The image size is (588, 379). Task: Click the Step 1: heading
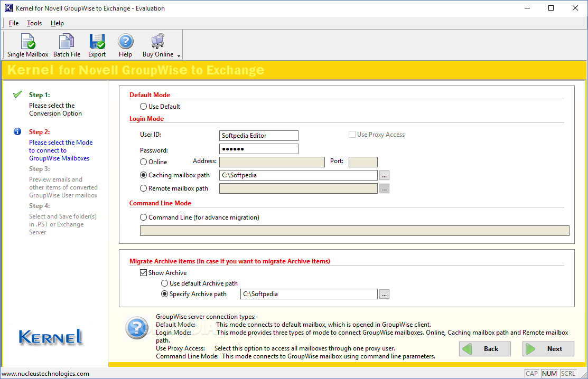click(x=40, y=95)
